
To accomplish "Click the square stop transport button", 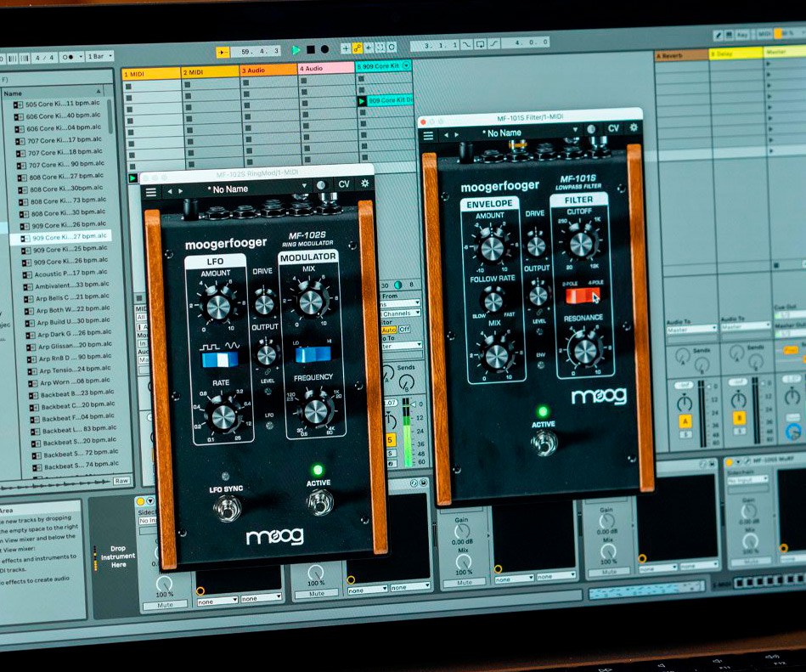I will pos(311,49).
